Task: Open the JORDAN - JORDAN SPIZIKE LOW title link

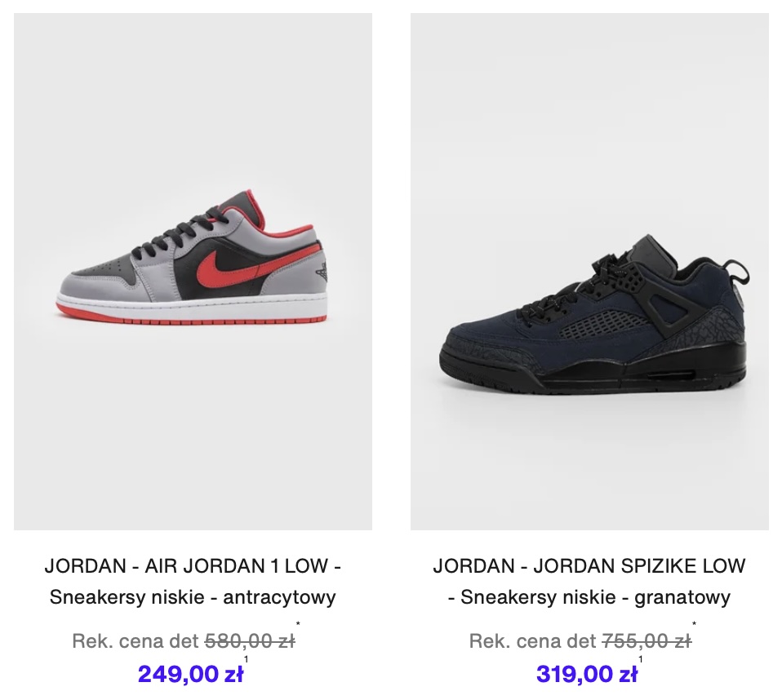Action: [x=589, y=566]
